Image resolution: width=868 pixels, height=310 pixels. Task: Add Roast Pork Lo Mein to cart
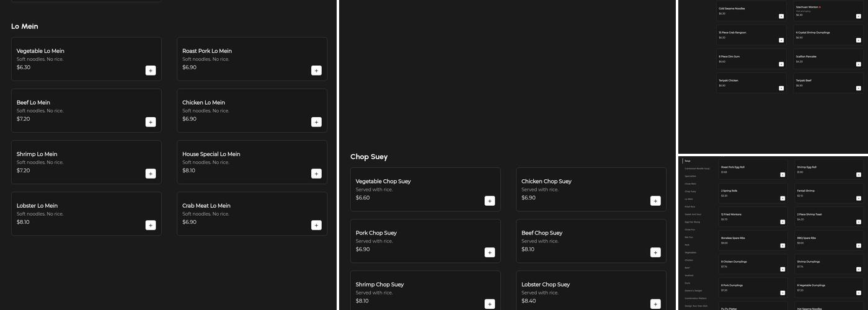tap(316, 71)
